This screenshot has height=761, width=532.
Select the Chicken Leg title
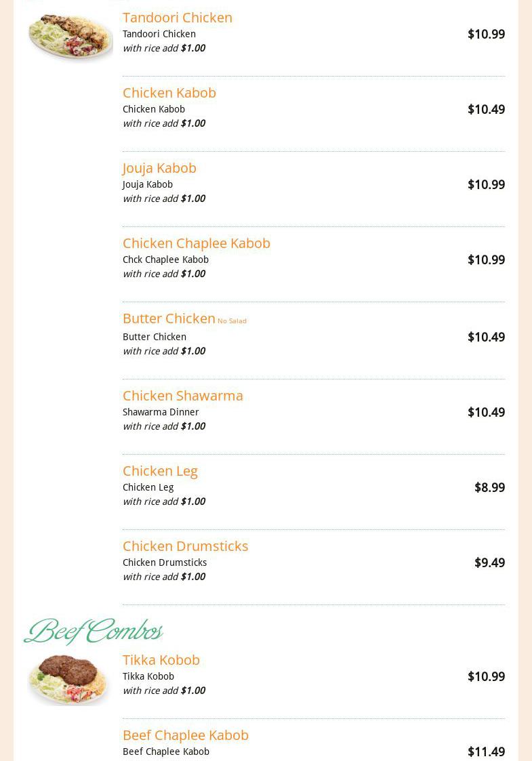160,471
